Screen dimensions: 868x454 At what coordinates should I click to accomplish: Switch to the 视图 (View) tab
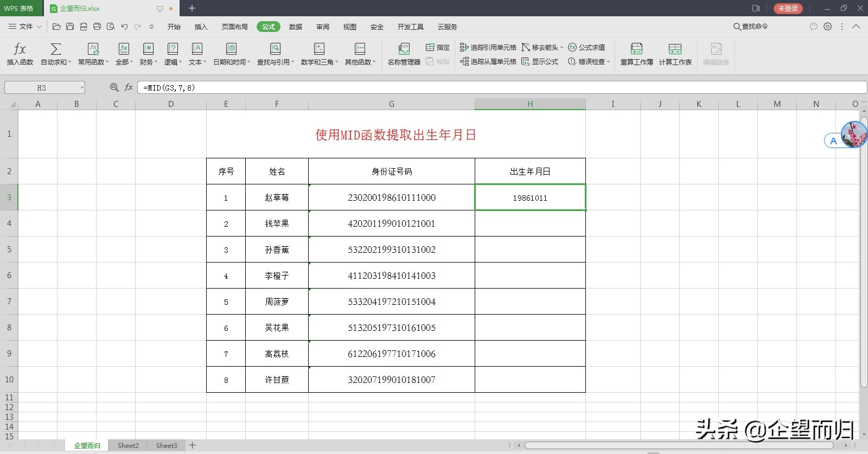(x=349, y=27)
